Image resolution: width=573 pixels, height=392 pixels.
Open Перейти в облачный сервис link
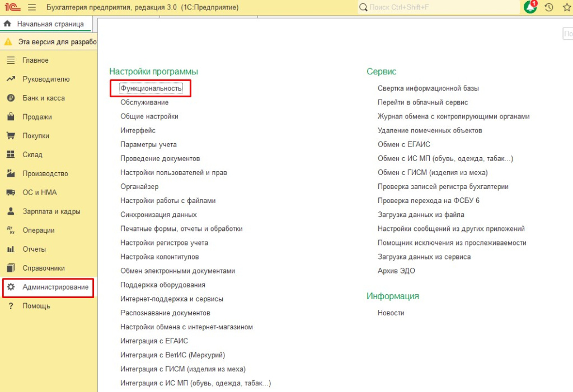tap(423, 102)
